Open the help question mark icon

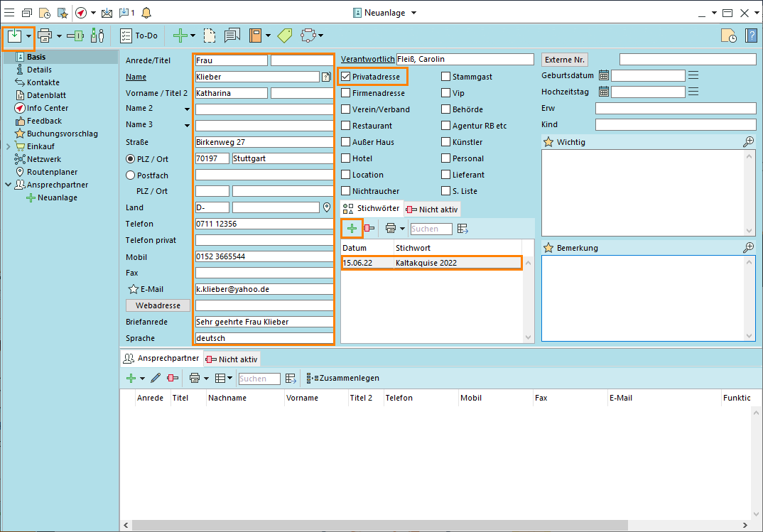pyautogui.click(x=750, y=36)
